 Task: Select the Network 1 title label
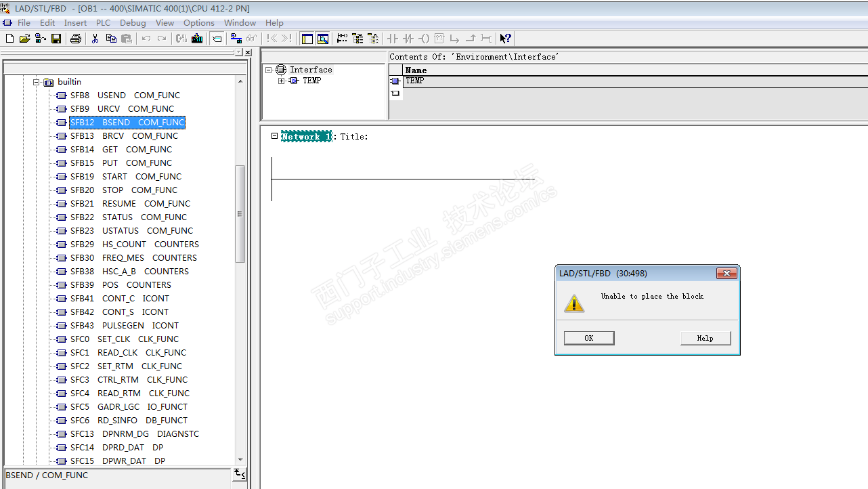(x=307, y=137)
